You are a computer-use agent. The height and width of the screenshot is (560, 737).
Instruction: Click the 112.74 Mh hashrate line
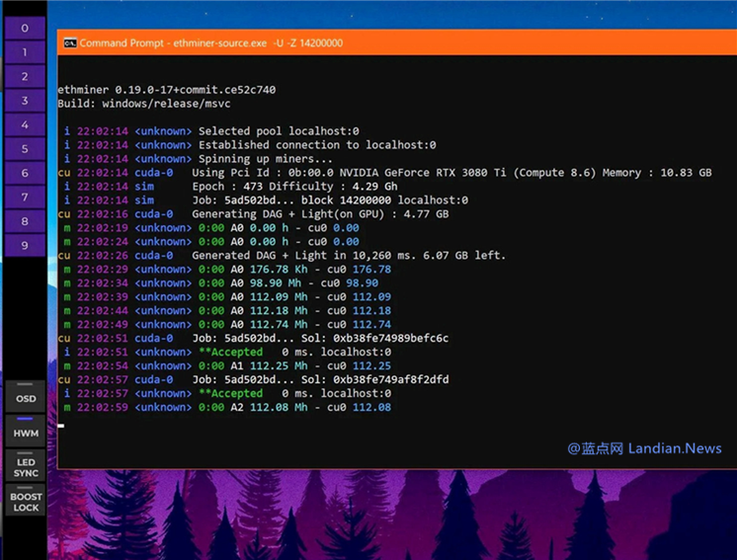pos(227,324)
